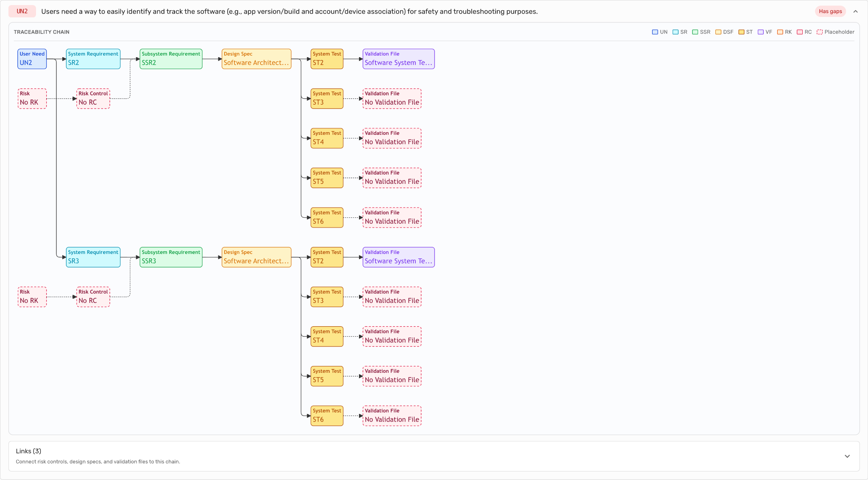Click the 'Connect risk controls' helper text
Viewport: 868px width, 480px height.
pyautogui.click(x=98, y=462)
